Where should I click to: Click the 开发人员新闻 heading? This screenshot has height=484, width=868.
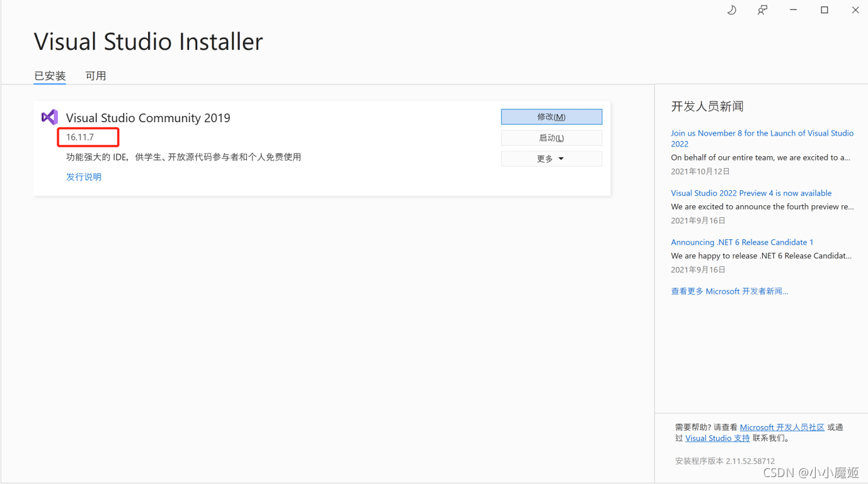coord(707,106)
